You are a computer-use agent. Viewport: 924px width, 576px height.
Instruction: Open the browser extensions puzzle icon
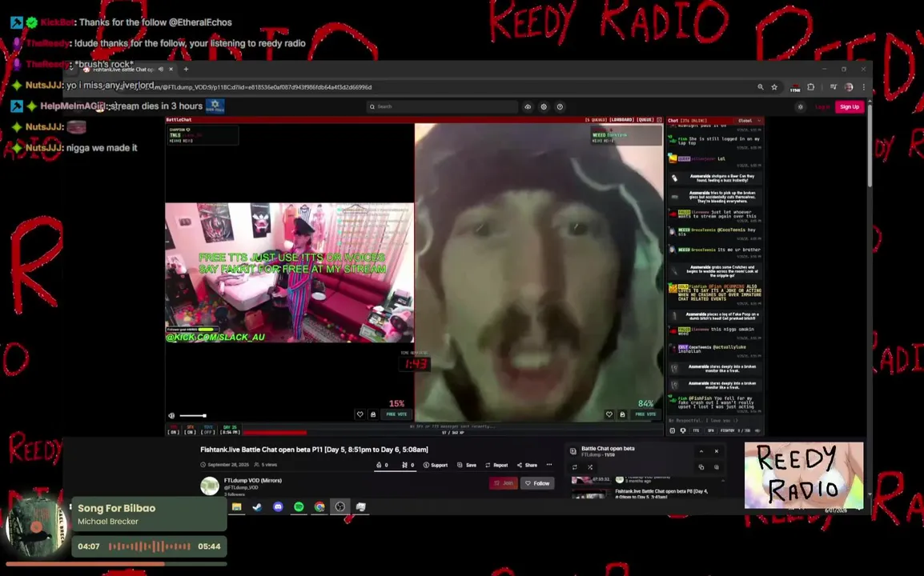(x=811, y=87)
